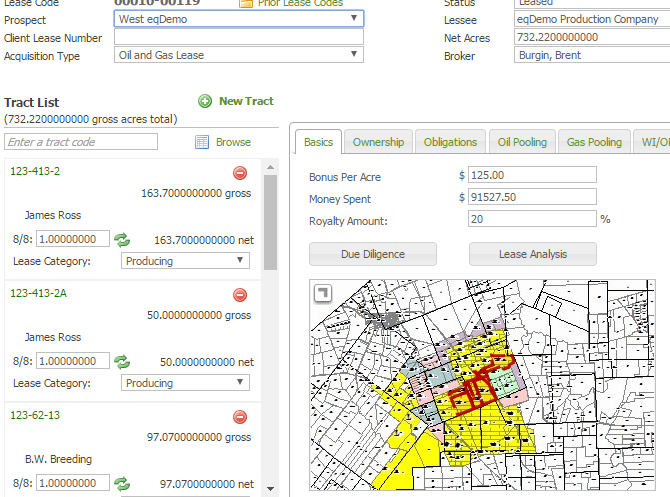Click the Lease Analysis button
The width and height of the screenshot is (670, 497).
point(532,255)
